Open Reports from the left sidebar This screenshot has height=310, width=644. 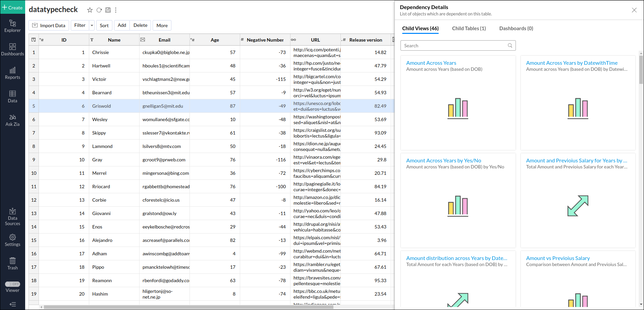coord(12,73)
